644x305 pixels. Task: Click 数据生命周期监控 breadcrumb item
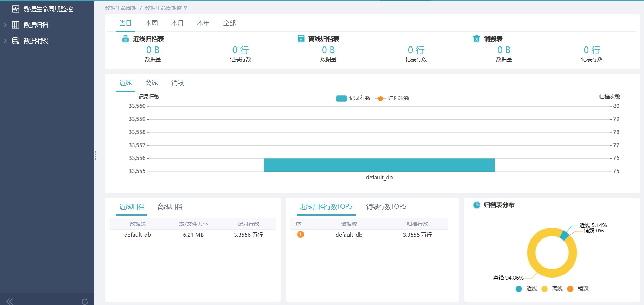coord(166,8)
